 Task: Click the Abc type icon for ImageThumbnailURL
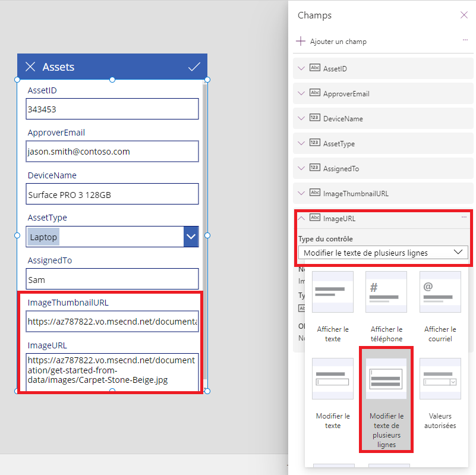coord(315,192)
